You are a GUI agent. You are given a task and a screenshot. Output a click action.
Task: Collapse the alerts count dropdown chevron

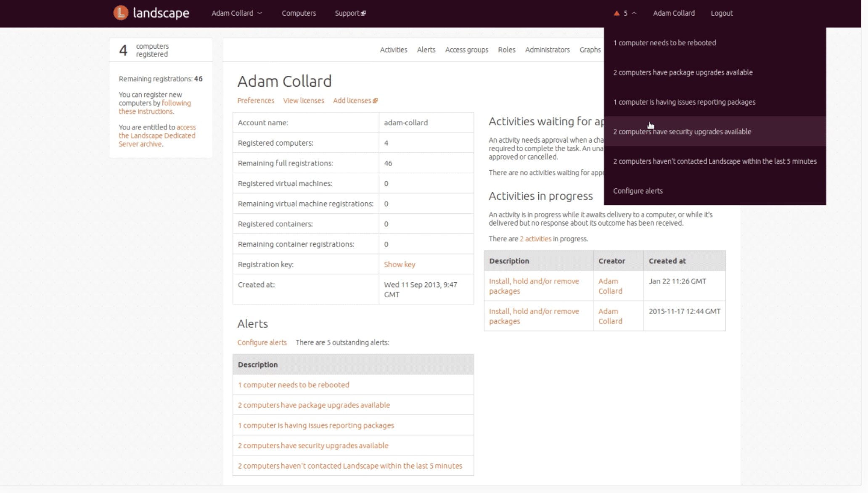(x=634, y=13)
